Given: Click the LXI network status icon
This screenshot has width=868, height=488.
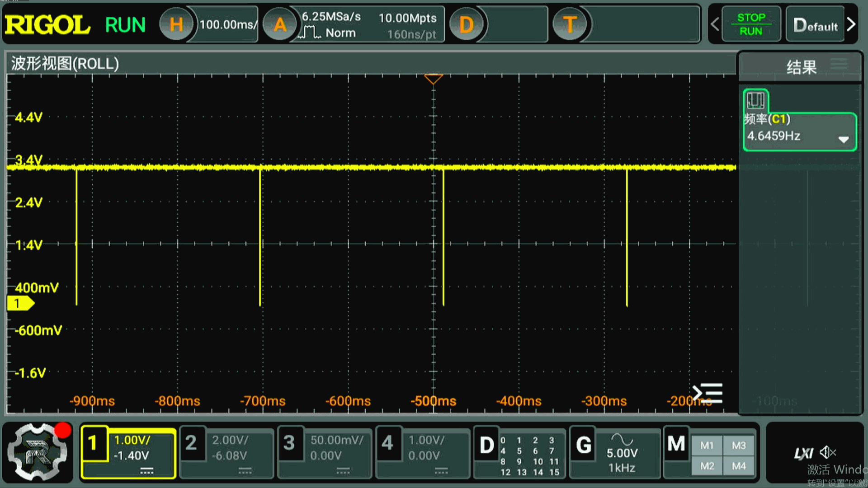Looking at the screenshot, I should pyautogui.click(x=803, y=453).
